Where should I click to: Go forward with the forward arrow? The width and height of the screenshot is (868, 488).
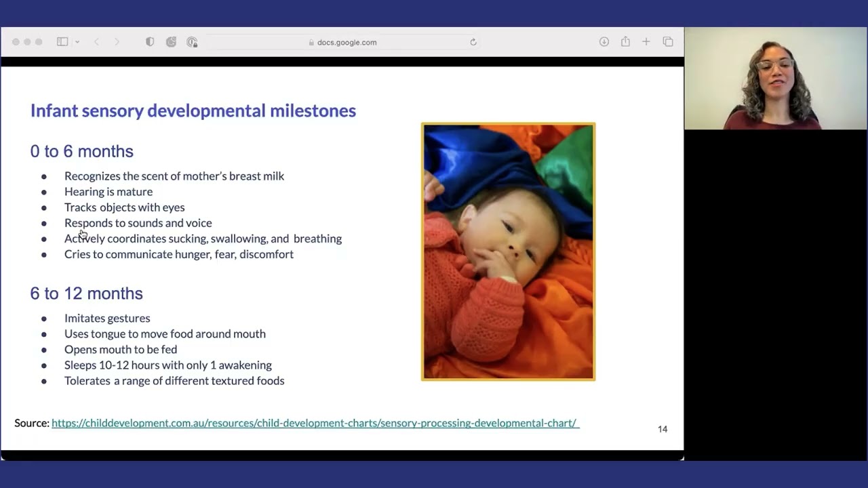click(x=117, y=42)
